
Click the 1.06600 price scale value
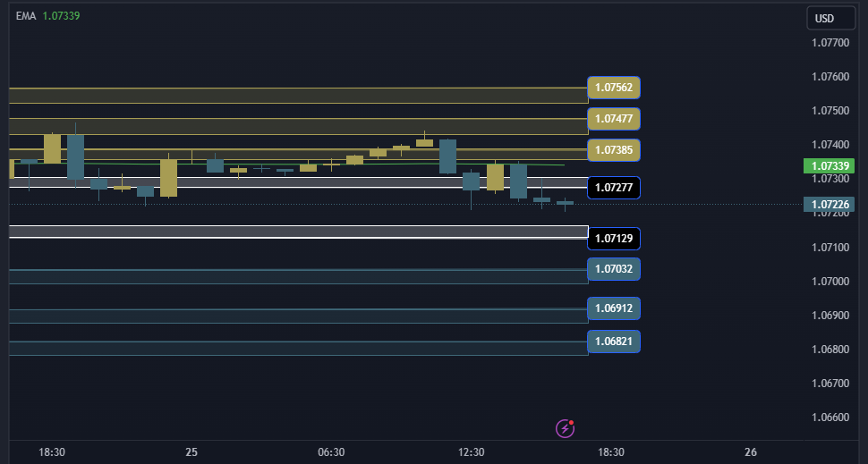click(x=830, y=417)
